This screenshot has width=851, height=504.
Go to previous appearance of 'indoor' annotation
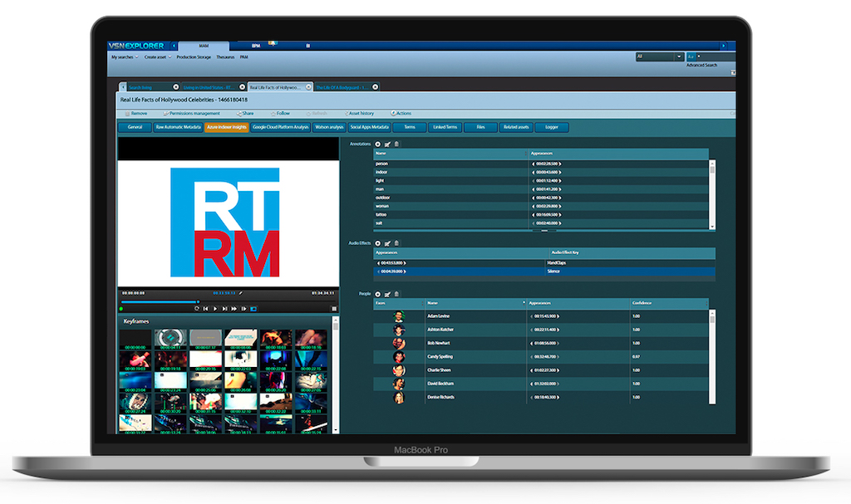click(x=533, y=173)
